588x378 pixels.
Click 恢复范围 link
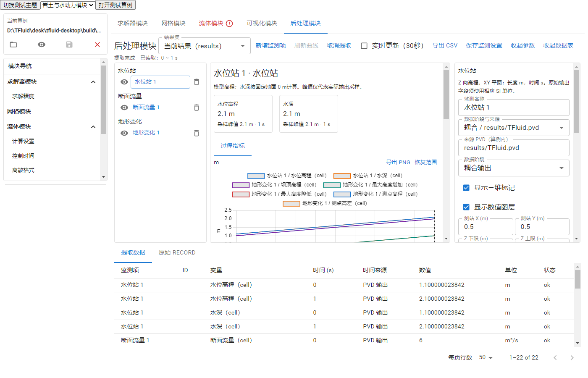coord(426,162)
